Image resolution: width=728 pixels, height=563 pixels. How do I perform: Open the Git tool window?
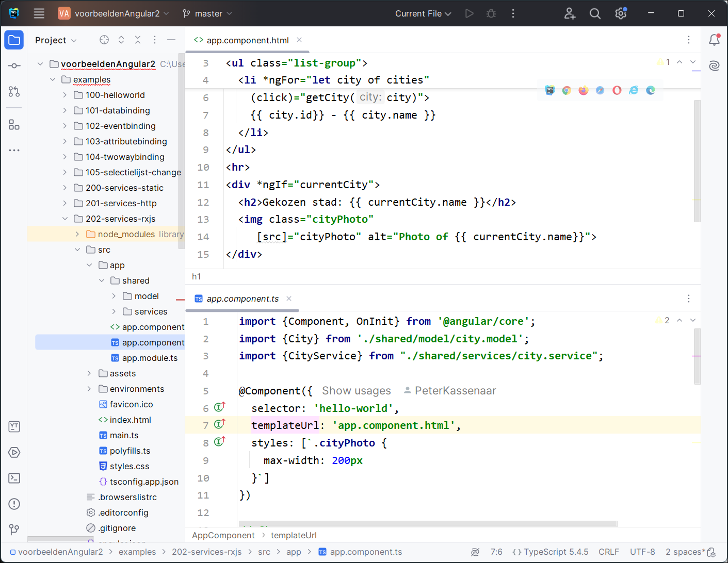(x=14, y=529)
